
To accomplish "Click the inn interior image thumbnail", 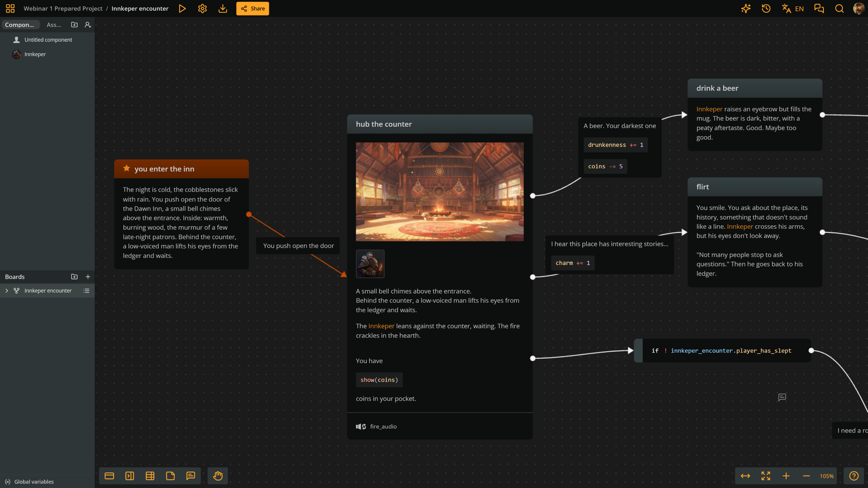I will (440, 191).
